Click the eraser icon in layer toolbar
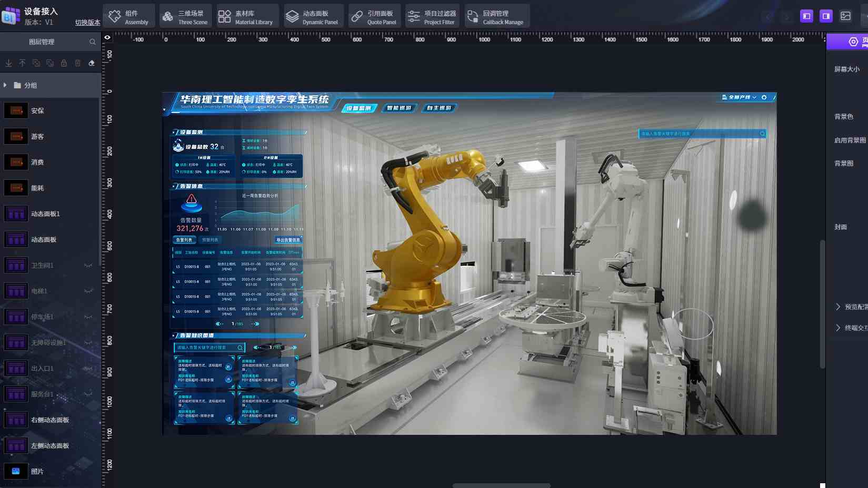The height and width of the screenshot is (488, 868). pos(92,63)
